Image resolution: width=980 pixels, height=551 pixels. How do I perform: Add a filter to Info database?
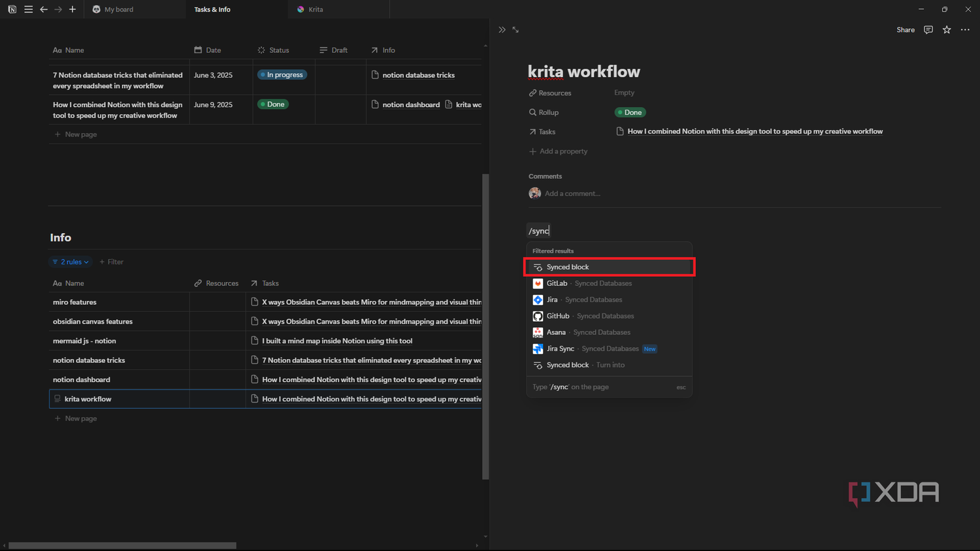111,262
